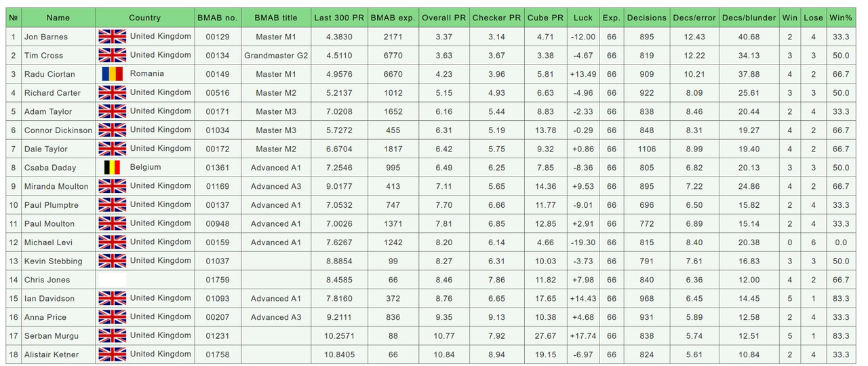The image size is (868, 366).
Task: Click BMAB exp. value 6770
Action: 393,56
